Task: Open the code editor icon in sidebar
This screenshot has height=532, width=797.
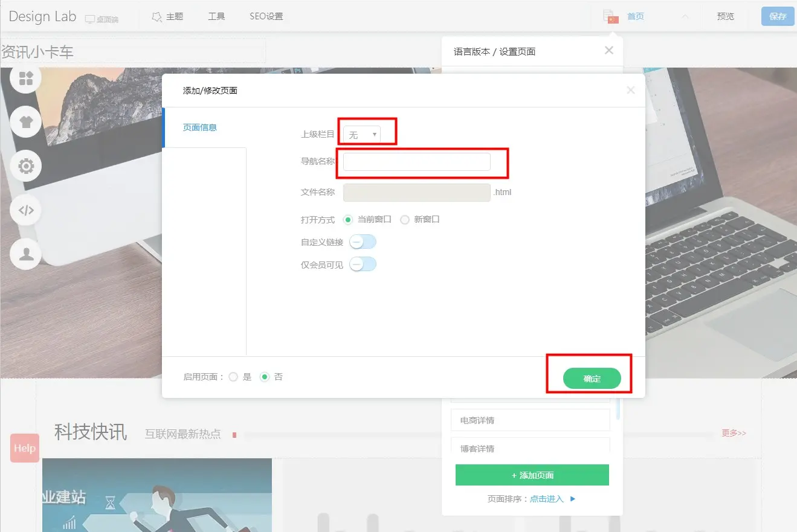Action: click(x=26, y=210)
